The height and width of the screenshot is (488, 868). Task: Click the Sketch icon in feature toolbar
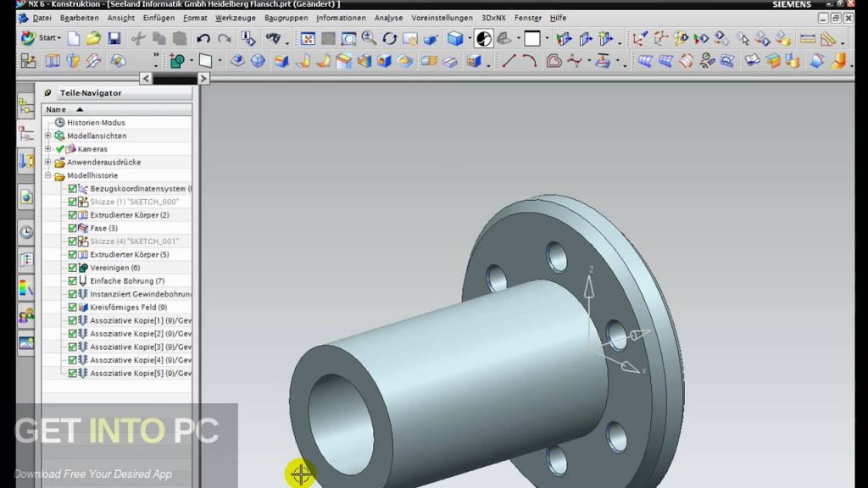(28, 60)
